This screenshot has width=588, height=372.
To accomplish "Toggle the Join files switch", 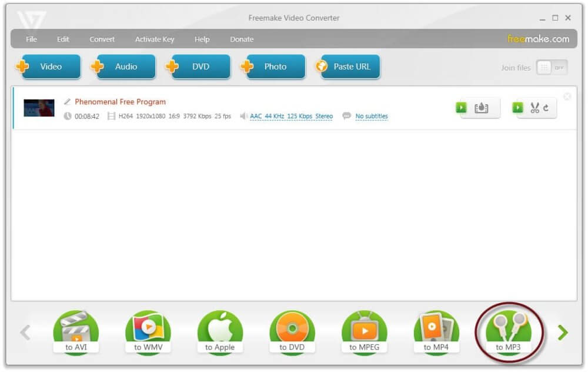I will pyautogui.click(x=552, y=68).
